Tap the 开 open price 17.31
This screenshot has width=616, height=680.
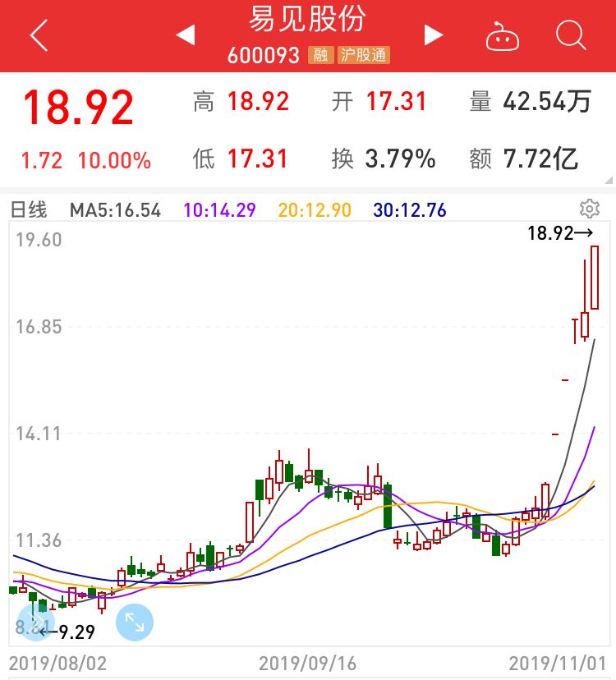(397, 102)
